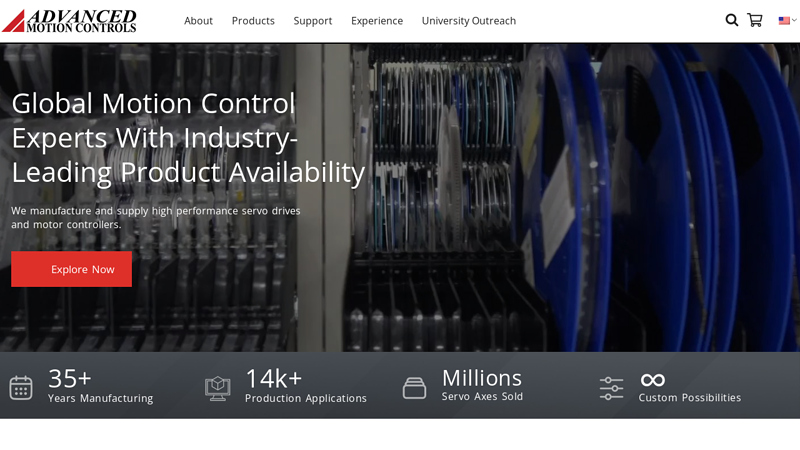Open the site search magnifier icon
The height and width of the screenshot is (450, 800).
click(732, 20)
